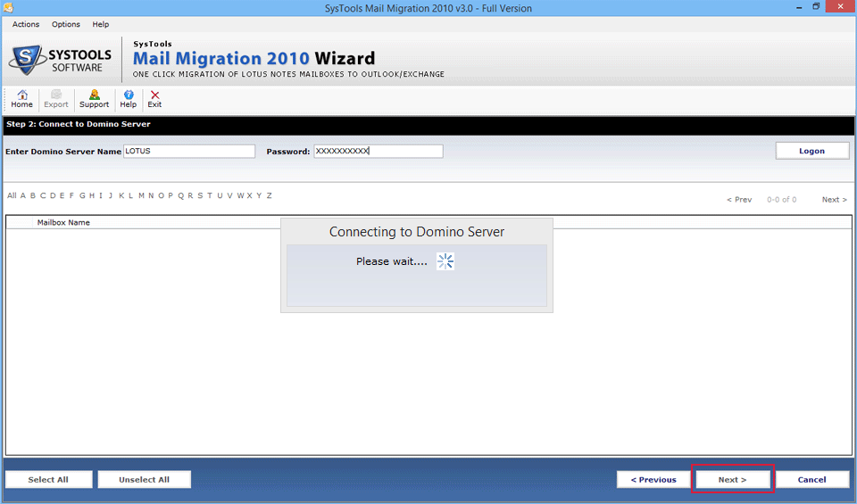857x504 pixels.
Task: Click the SysTools Software logo
Action: pos(60,60)
